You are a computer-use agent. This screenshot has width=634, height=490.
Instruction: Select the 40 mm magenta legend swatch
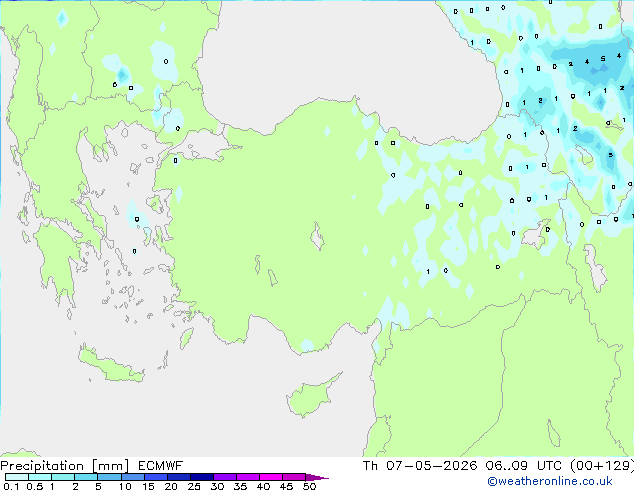pos(271,477)
